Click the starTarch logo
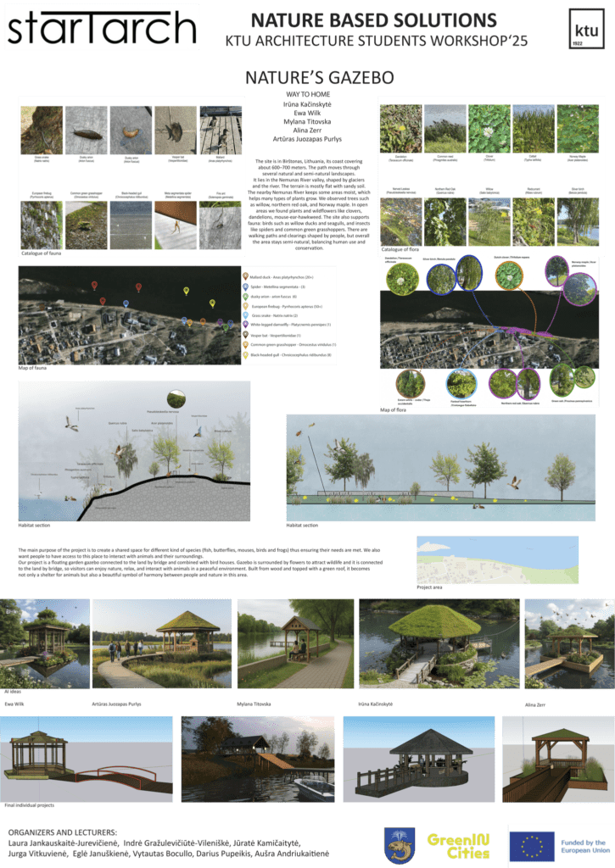The height and width of the screenshot is (868, 615). 103,27
